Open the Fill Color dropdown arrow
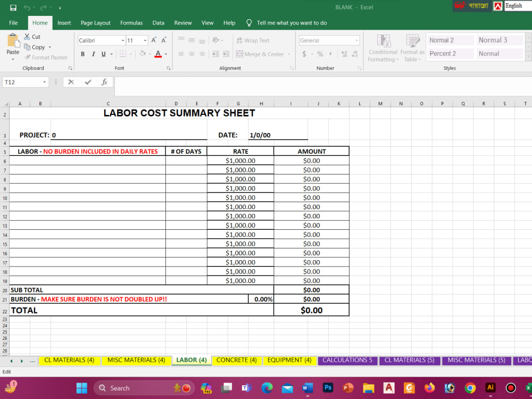The width and height of the screenshot is (532, 399). click(x=149, y=54)
